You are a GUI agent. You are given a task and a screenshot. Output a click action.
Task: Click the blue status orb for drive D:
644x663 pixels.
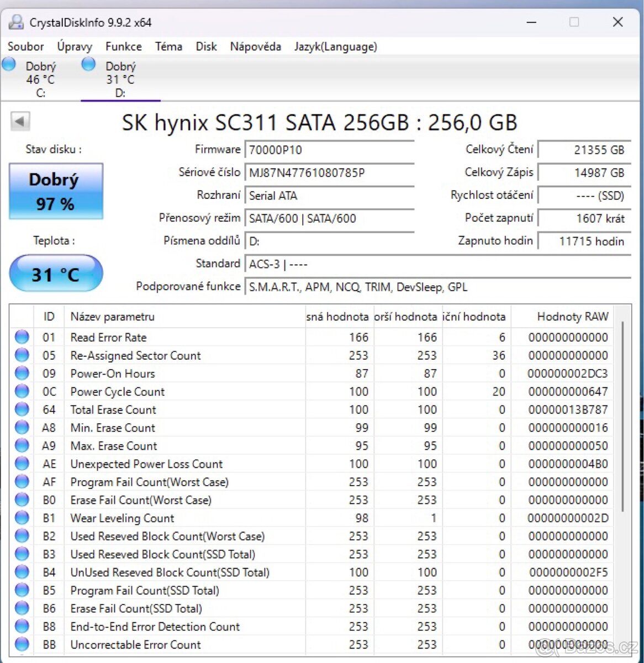pos(88,64)
